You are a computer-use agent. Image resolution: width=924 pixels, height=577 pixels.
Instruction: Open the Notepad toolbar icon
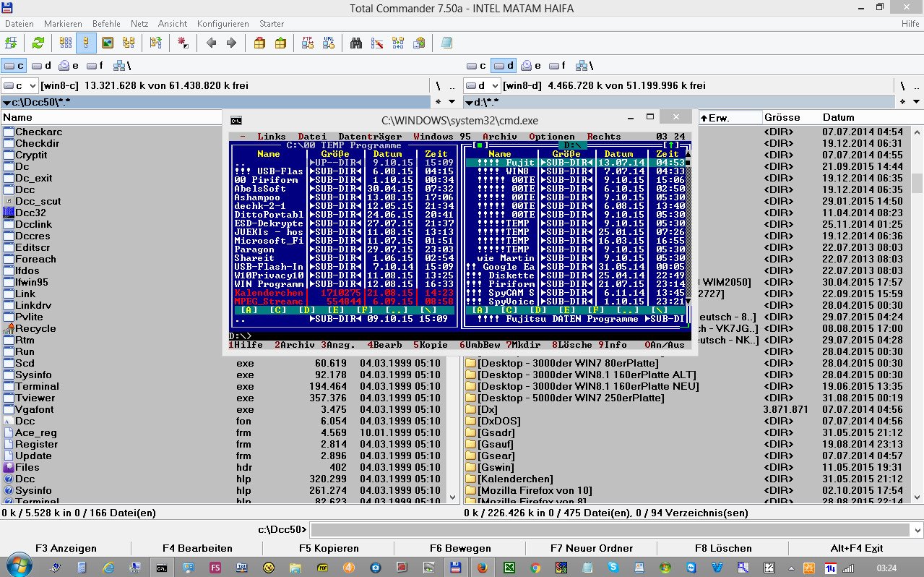coord(446,43)
